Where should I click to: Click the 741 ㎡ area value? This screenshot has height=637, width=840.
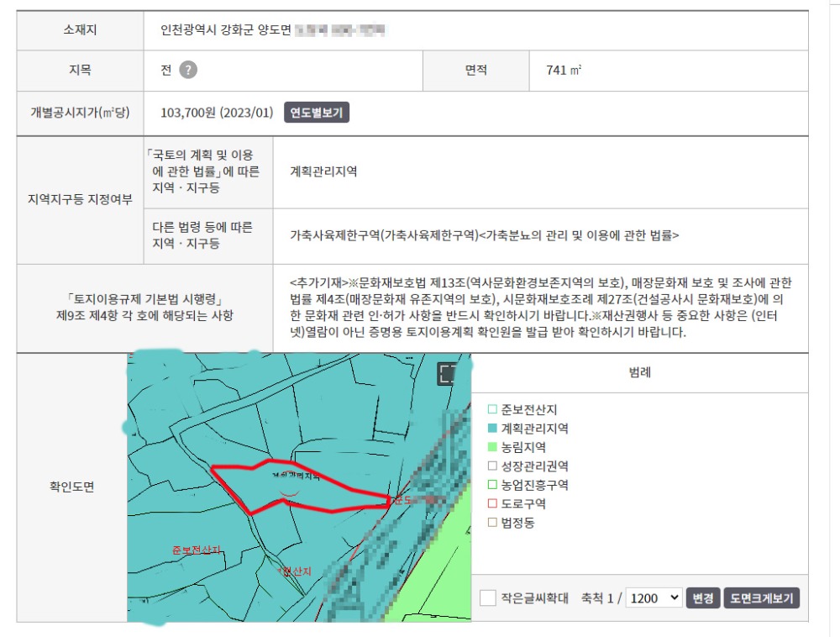564,71
